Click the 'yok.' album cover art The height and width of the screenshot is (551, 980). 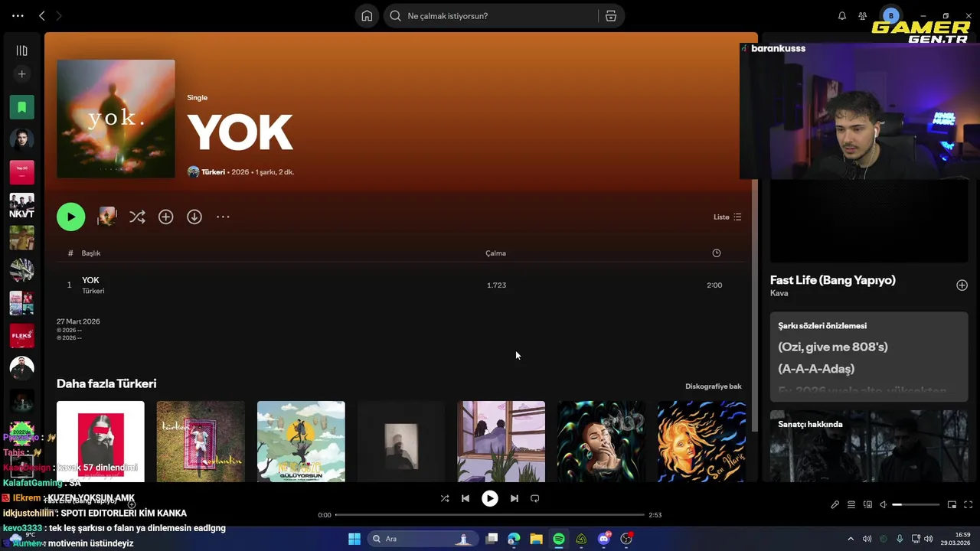tap(116, 119)
